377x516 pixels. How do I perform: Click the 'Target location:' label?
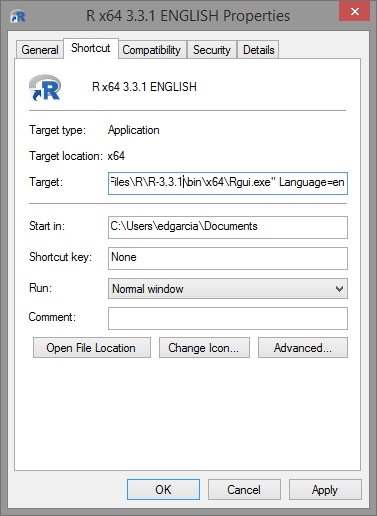coord(66,156)
